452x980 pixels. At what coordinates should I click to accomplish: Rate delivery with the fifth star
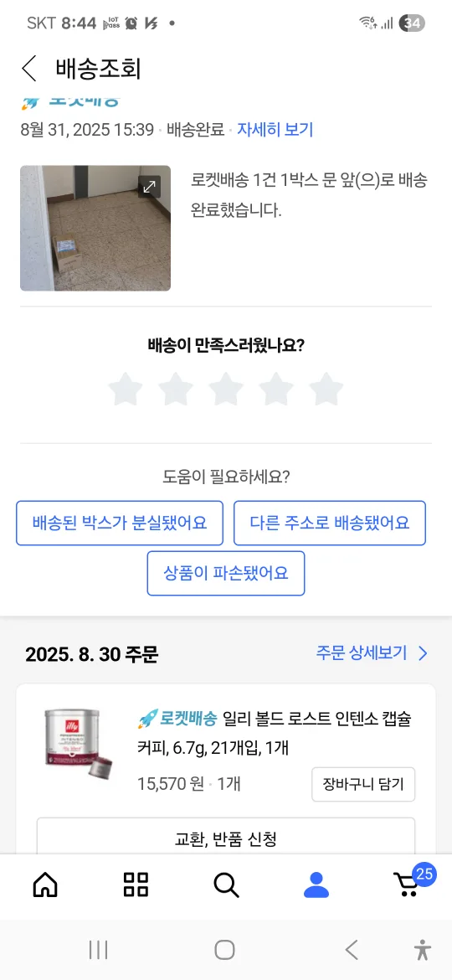click(x=326, y=389)
